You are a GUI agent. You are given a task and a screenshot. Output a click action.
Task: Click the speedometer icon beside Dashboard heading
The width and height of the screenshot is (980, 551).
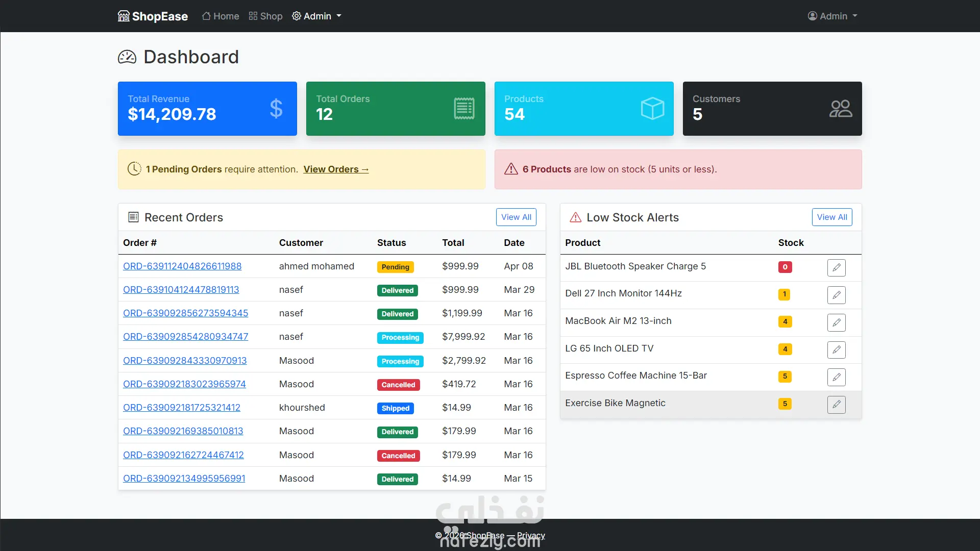[x=127, y=57]
